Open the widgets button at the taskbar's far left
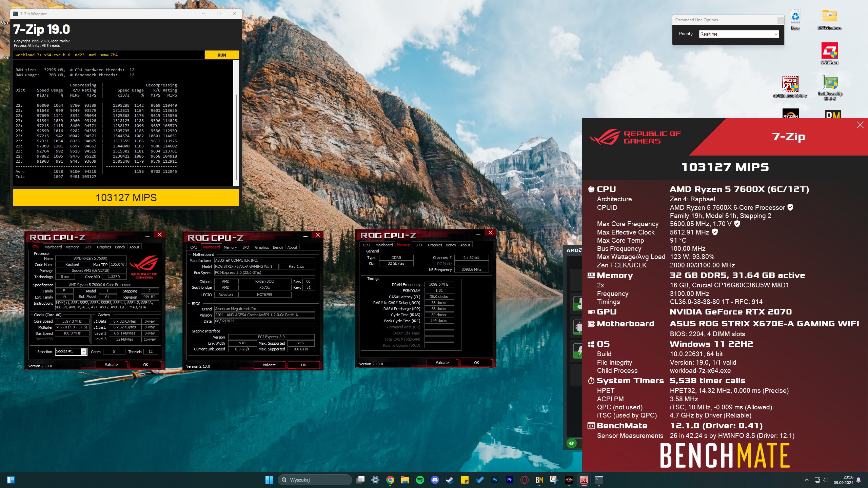The height and width of the screenshot is (488, 868). (x=11, y=480)
